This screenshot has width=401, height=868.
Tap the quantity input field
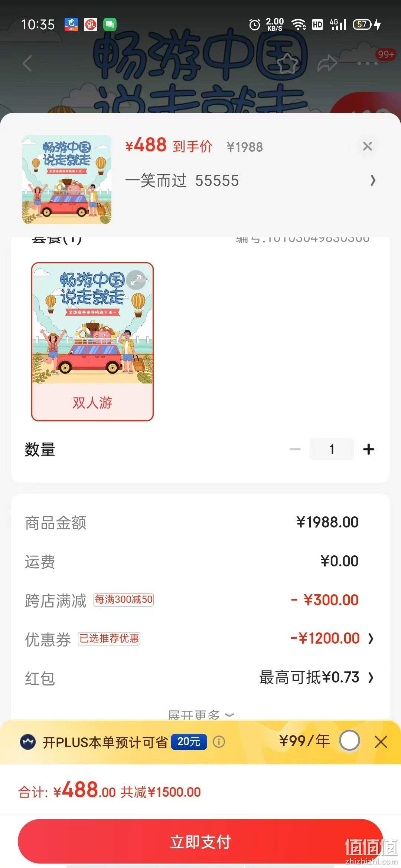tap(332, 449)
